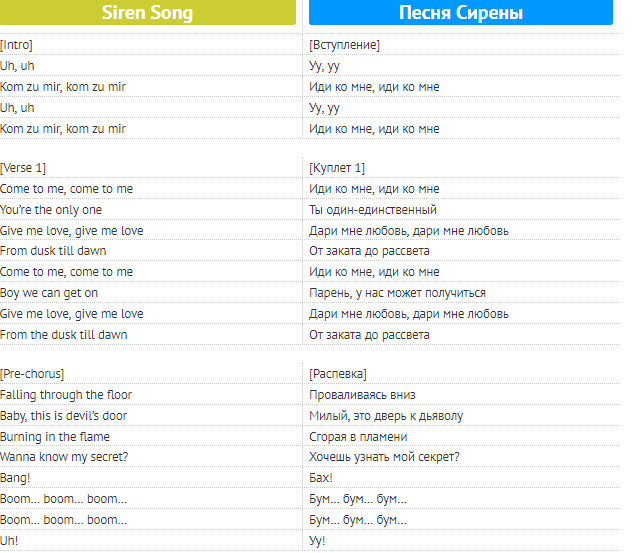Click the translation "Проваливаясь вниз"
The width and height of the screenshot is (632, 553).
362,395
